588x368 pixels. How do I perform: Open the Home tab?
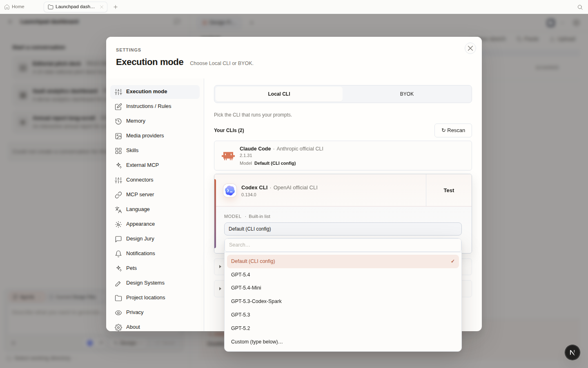point(14,7)
